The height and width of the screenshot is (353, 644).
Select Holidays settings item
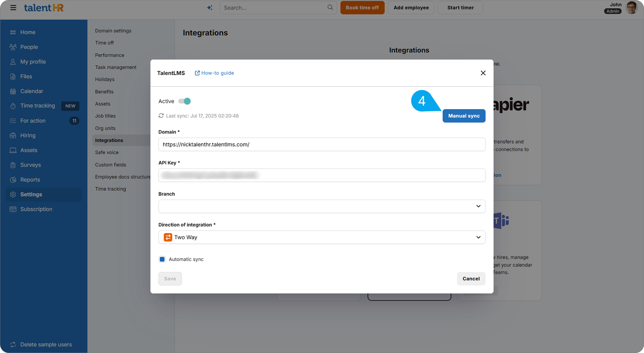tap(105, 79)
